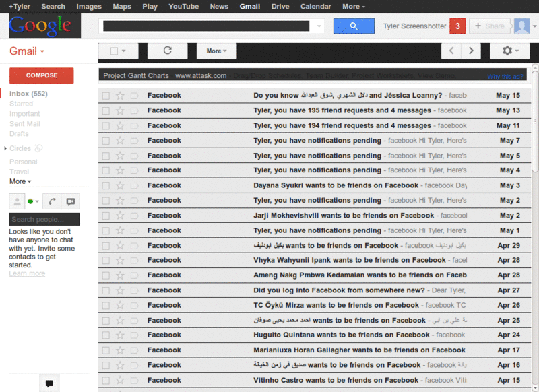
Task: Open the chat bubble icon at bottom
Action: click(x=49, y=383)
